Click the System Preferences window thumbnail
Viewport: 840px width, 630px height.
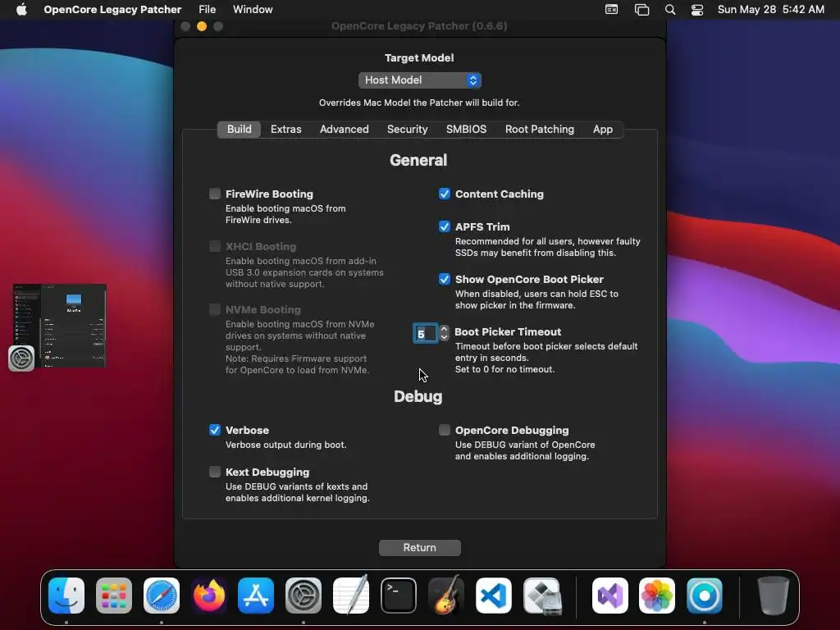(59, 326)
